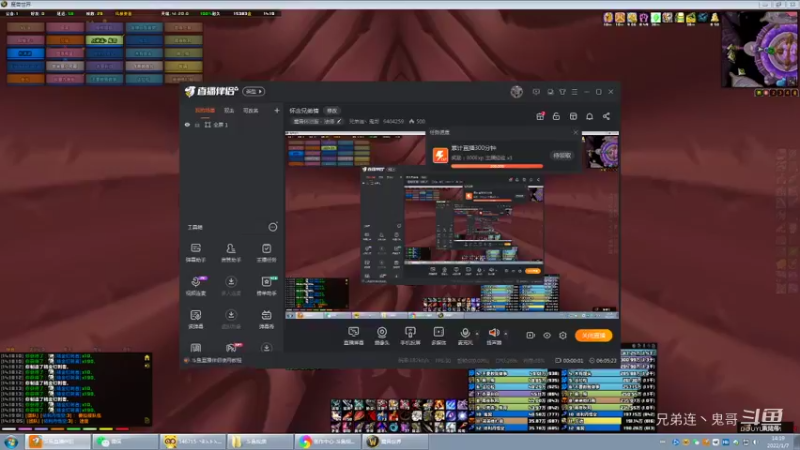Image resolution: width=800 pixels, height=450 pixels.
Task: Click the microphone icon
Action: tap(465, 335)
